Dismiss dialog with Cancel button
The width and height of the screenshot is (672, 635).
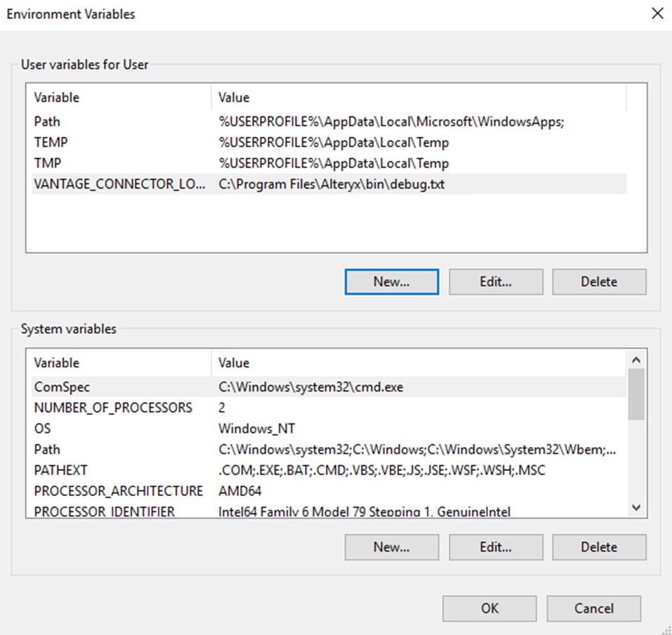[594, 608]
